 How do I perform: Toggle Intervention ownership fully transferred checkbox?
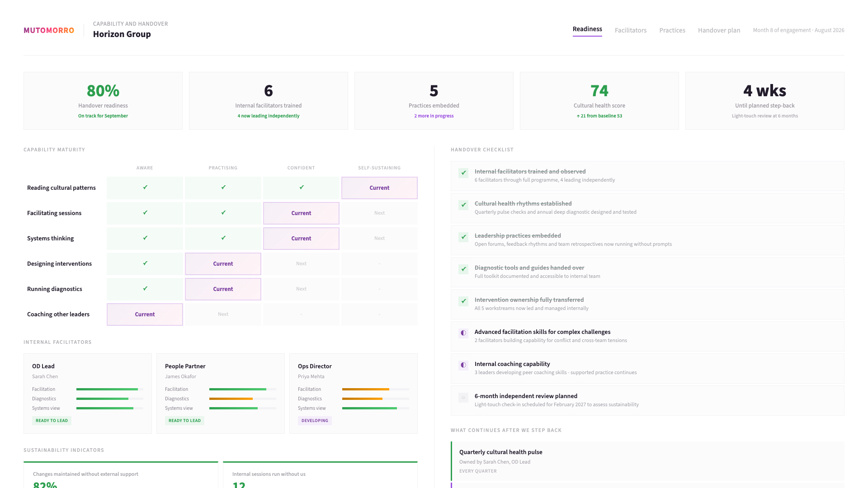tap(463, 301)
